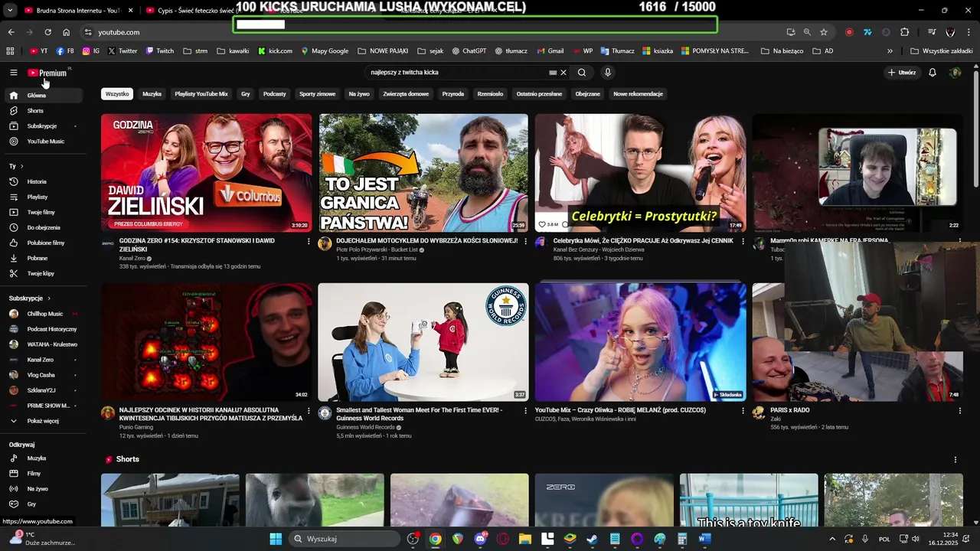The width and height of the screenshot is (980, 551).
Task: Open options menu for DOJECHAŁEM MOTOCYKLEM video
Action: click(x=525, y=241)
